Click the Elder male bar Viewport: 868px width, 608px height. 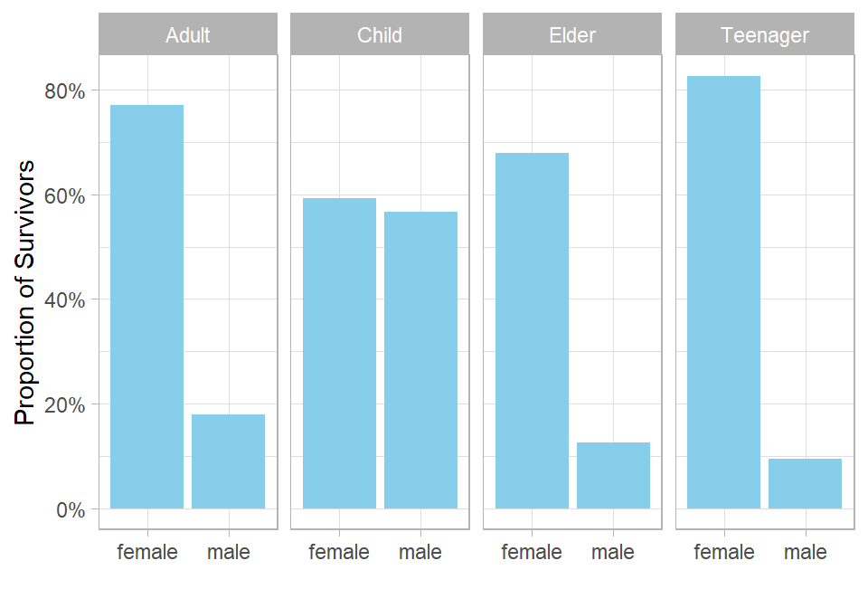(x=613, y=475)
